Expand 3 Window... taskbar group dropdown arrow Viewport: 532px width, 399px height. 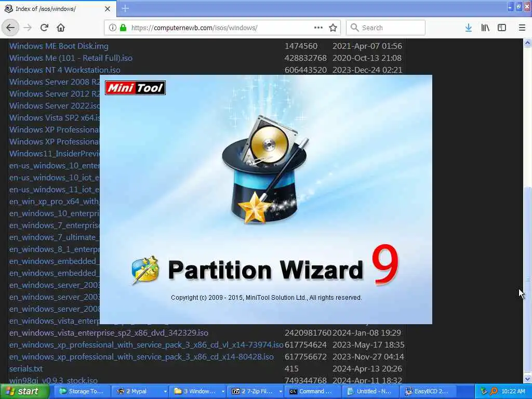pos(223,391)
